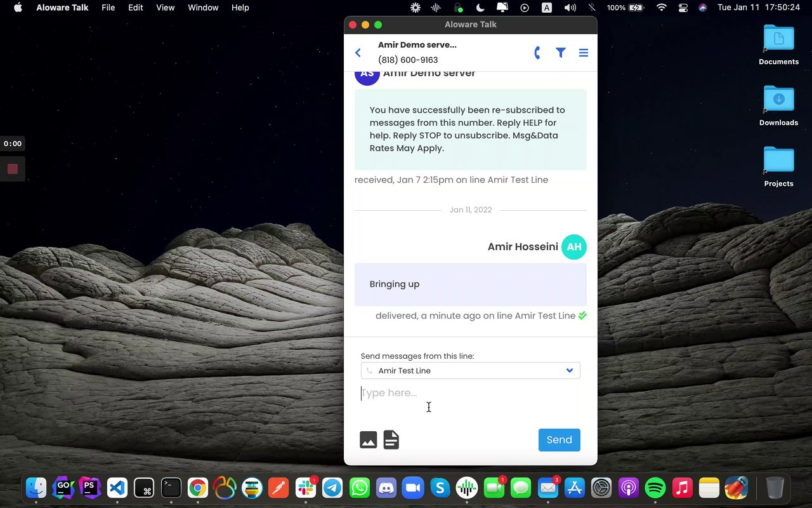812x508 pixels.
Task: Click the 'Bringing up' message bubble
Action: [470, 284]
